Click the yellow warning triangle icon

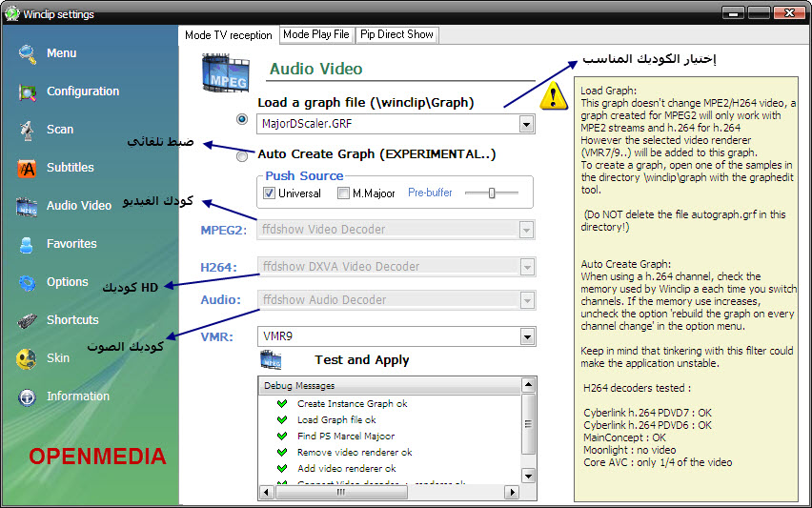point(554,95)
